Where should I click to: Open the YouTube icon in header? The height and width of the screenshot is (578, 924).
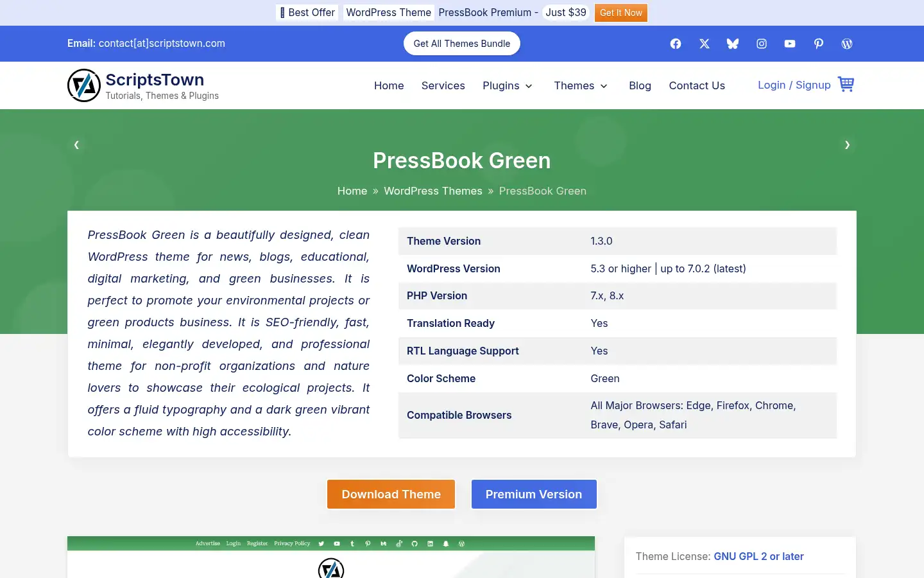tap(790, 44)
